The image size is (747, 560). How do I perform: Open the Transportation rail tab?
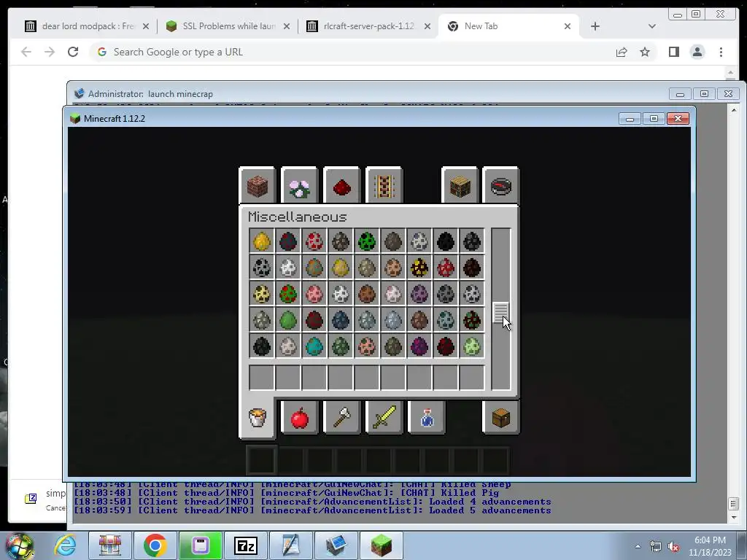384,185
